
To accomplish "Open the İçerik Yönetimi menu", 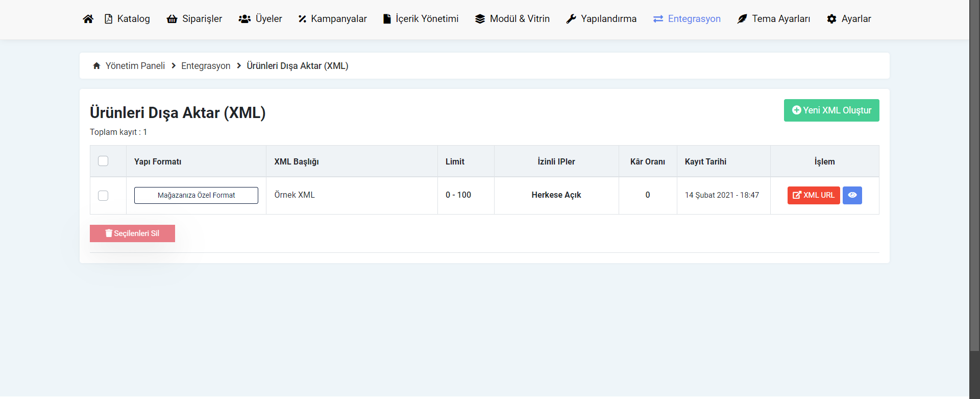I will coord(421,19).
